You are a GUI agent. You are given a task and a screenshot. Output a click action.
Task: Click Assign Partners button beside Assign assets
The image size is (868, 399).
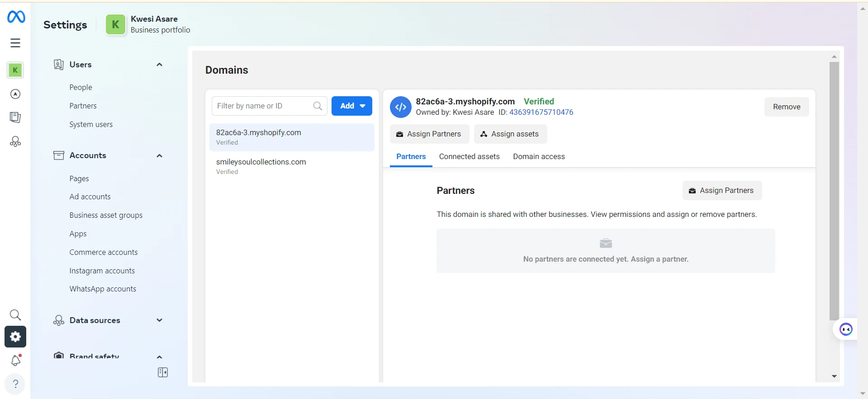pyautogui.click(x=429, y=134)
